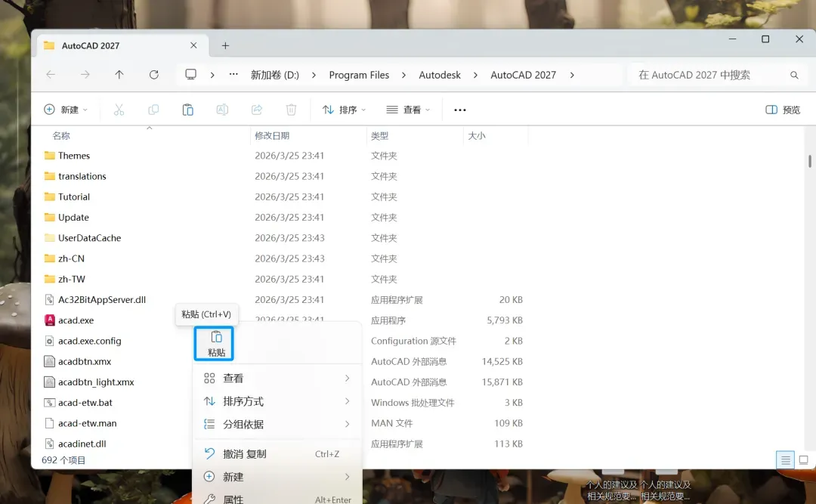This screenshot has width=816, height=504.
Task: Open the breadcrumb ellipsis overflow
Action: point(233,75)
